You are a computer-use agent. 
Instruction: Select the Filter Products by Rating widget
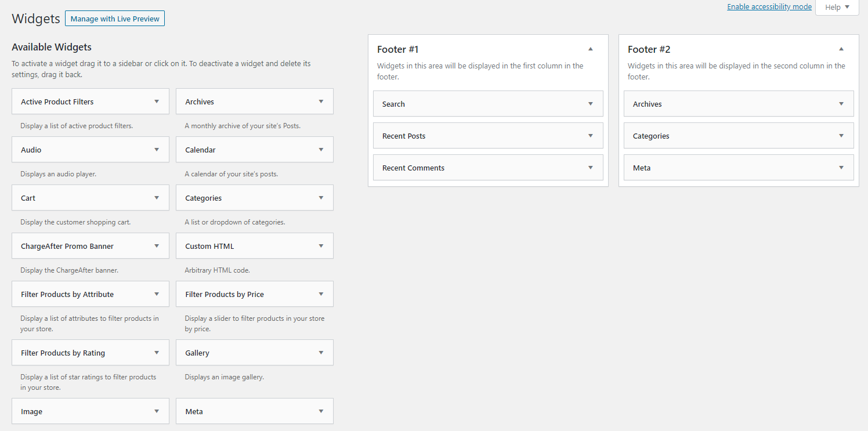[x=63, y=353]
